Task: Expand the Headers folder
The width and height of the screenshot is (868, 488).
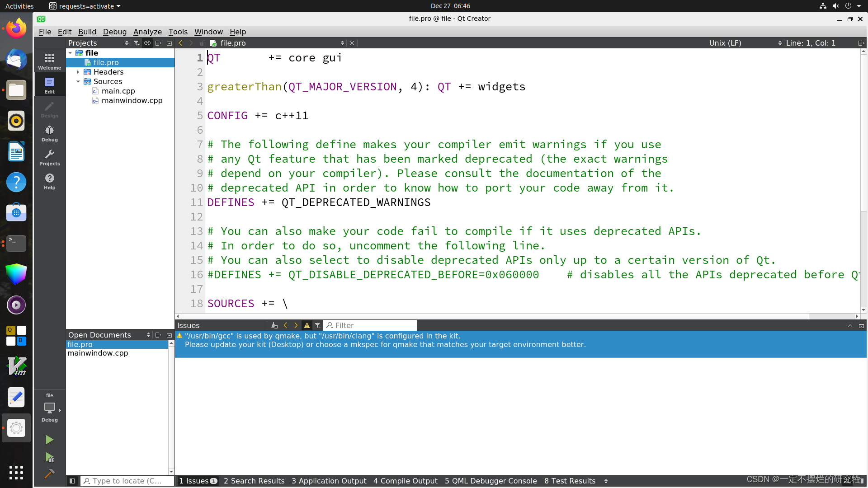Action: pos(78,72)
